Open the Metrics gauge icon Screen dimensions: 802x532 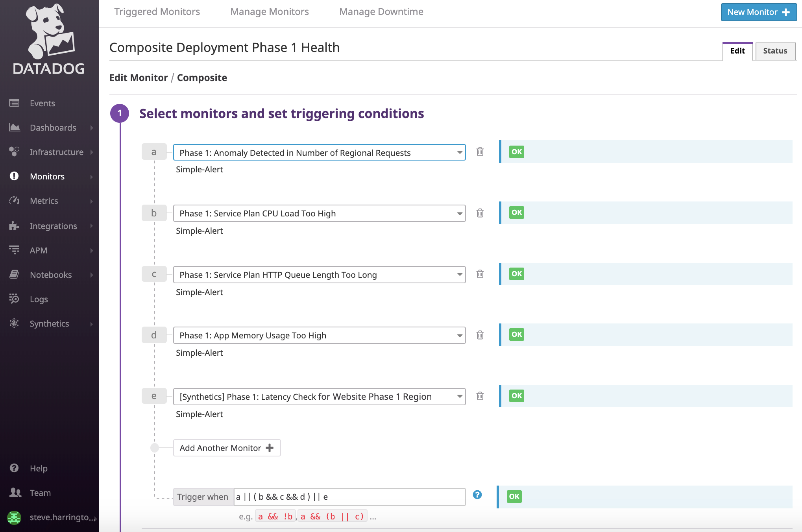coord(14,201)
